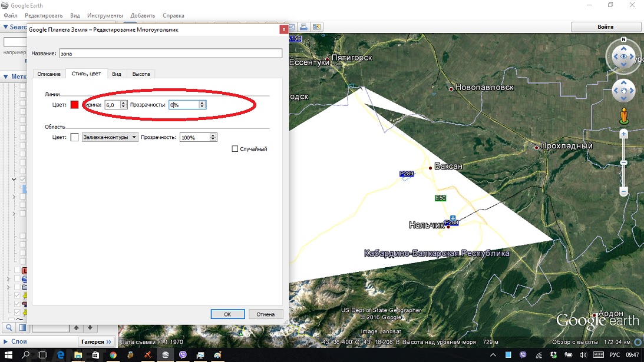Viewport: 644px width, 362px height.
Task: Open the Инструменты menu
Action: tap(105, 15)
